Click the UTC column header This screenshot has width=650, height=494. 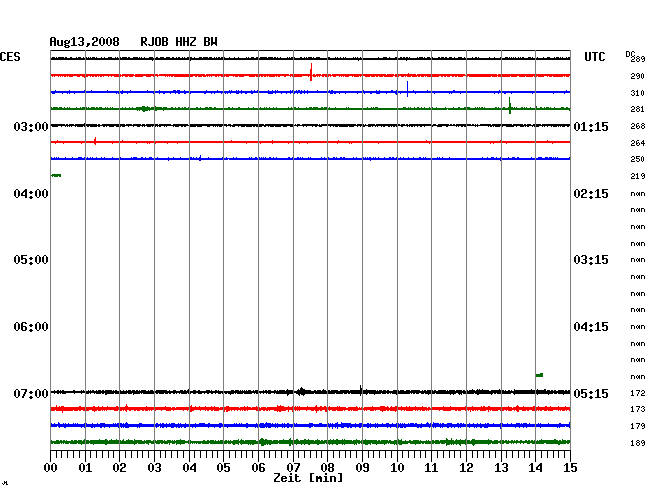tap(594, 57)
